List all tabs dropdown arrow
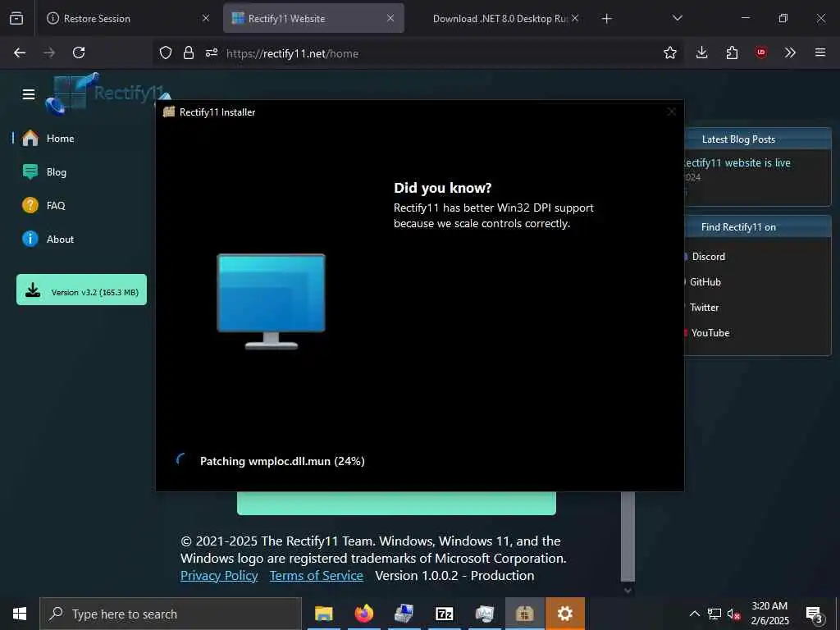Image resolution: width=840 pixels, height=630 pixels. (x=677, y=18)
